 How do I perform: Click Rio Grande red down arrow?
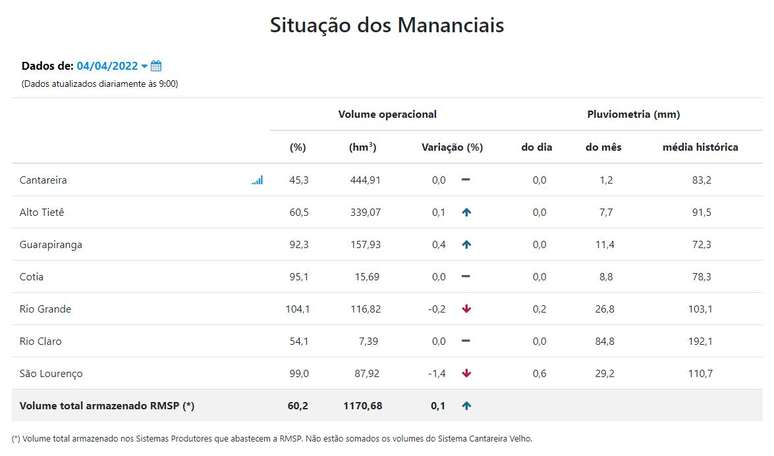click(x=466, y=309)
